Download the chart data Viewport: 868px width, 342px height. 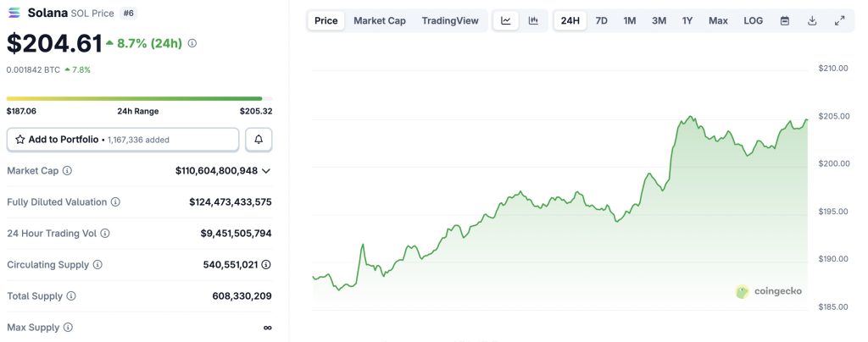pos(812,20)
